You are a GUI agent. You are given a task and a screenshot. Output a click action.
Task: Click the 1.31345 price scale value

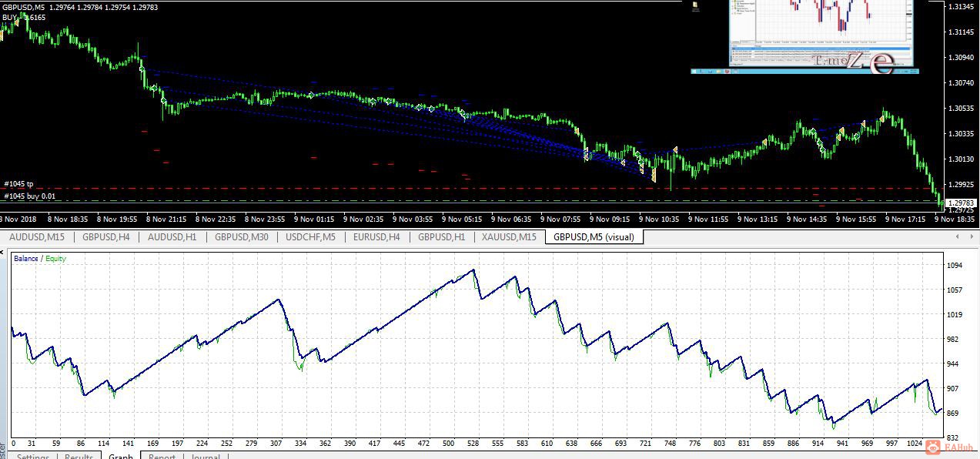tap(962, 7)
